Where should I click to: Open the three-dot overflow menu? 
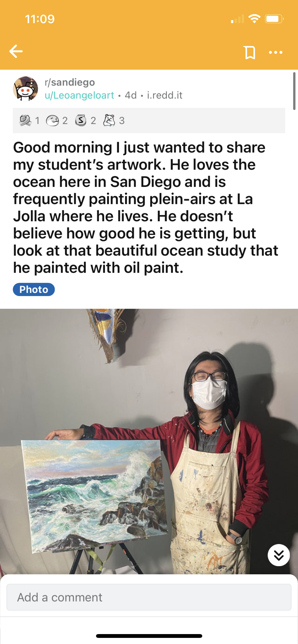(276, 52)
